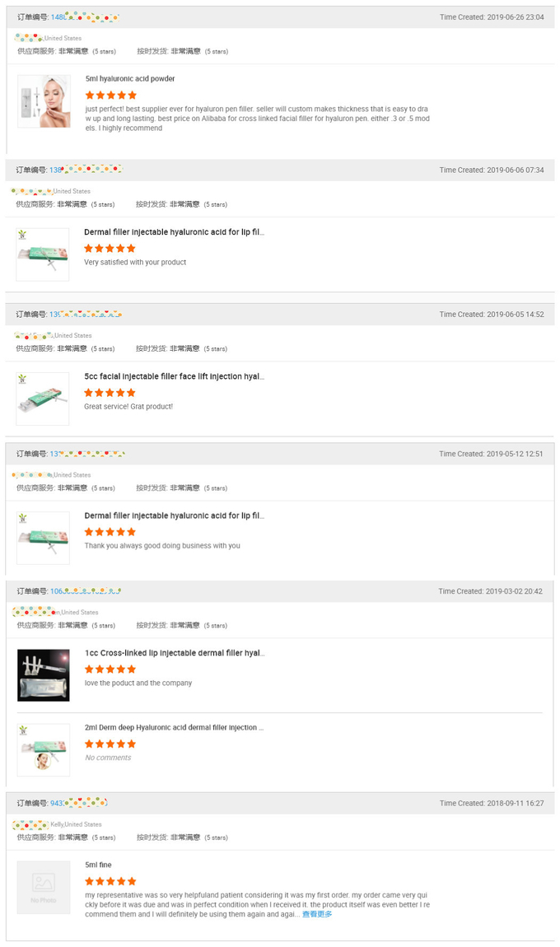Image resolution: width=560 pixels, height=947 pixels.
Task: Expand the review with 查看更多 link
Action: pyautogui.click(x=317, y=914)
